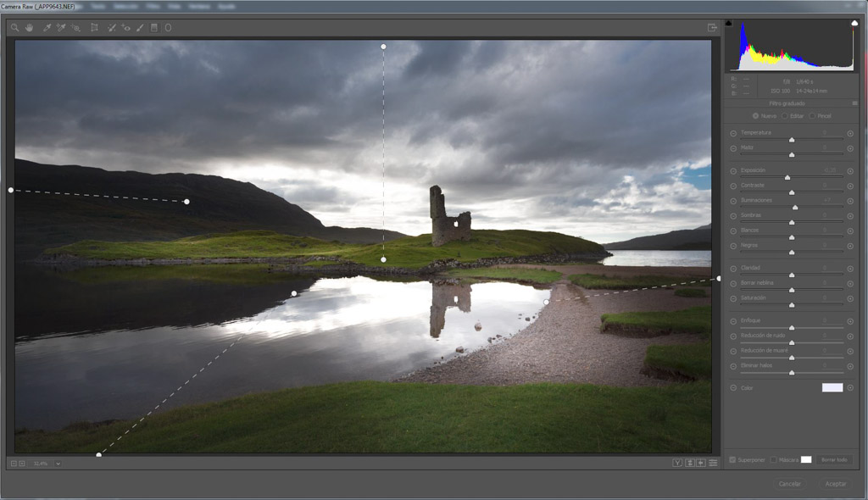The image size is (868, 500).
Task: Click the Cancelar button
Action: 789,484
